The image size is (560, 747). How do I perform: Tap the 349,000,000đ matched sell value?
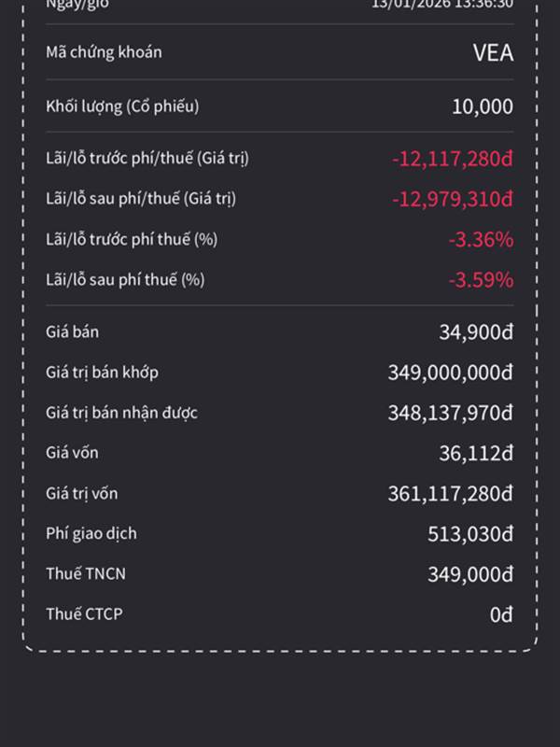(x=450, y=373)
